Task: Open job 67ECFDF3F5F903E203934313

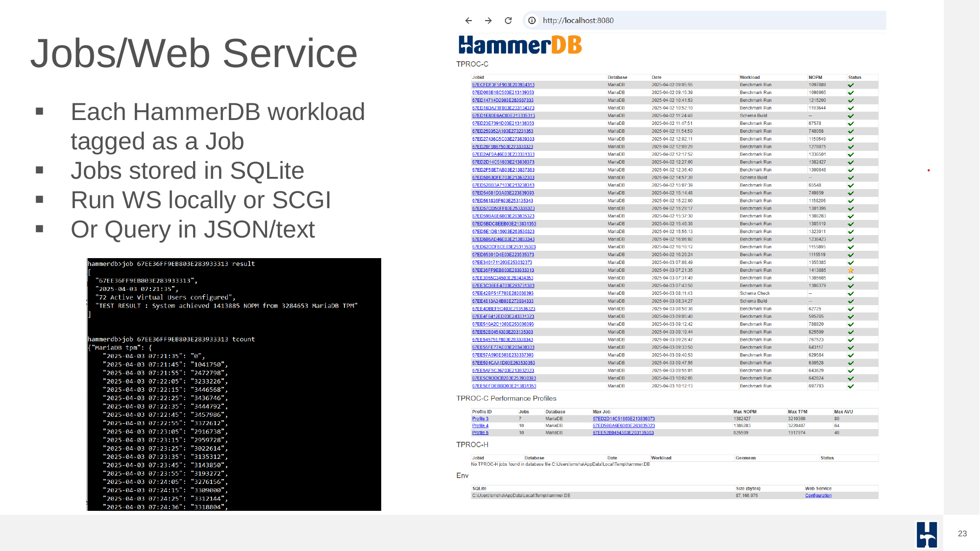Action: 503,85
